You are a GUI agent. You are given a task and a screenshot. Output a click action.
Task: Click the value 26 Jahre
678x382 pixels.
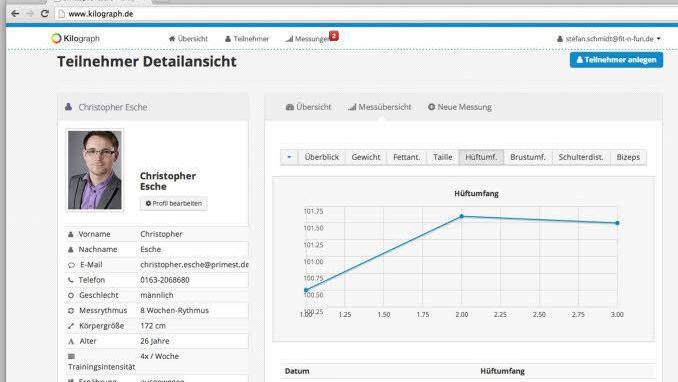(154, 341)
